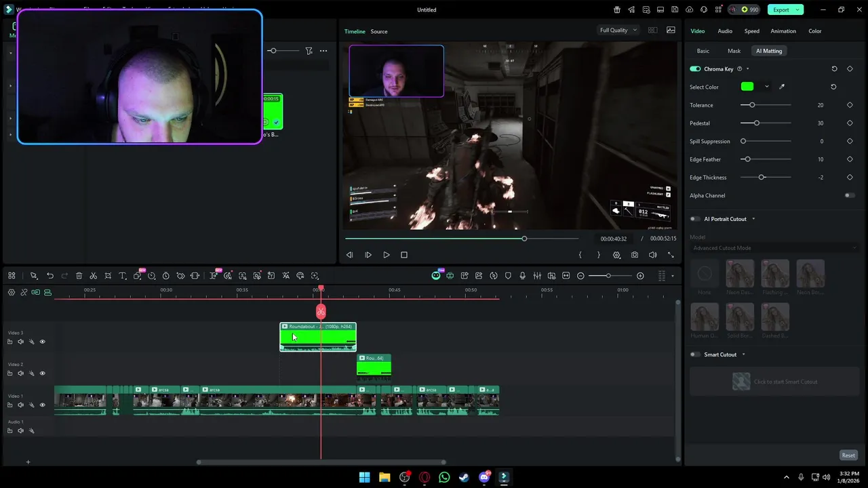The height and width of the screenshot is (488, 868).
Task: Switch to the Animation tab
Action: pos(783,31)
